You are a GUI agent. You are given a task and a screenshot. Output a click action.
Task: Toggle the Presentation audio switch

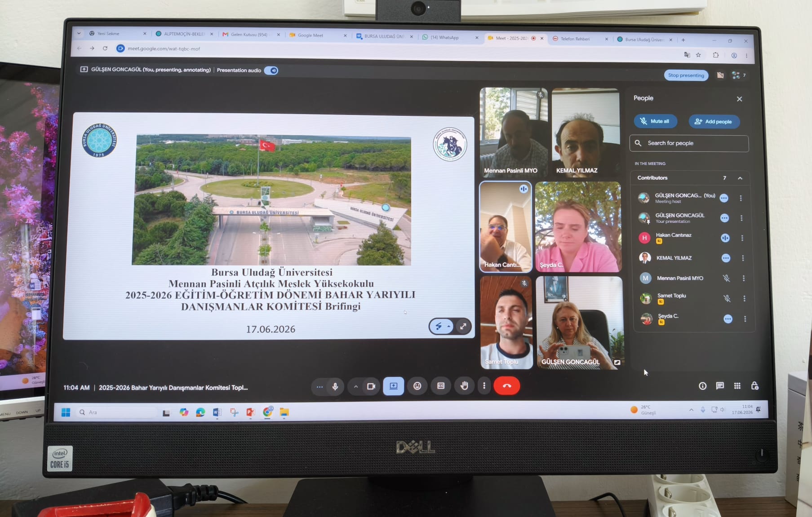tap(271, 71)
